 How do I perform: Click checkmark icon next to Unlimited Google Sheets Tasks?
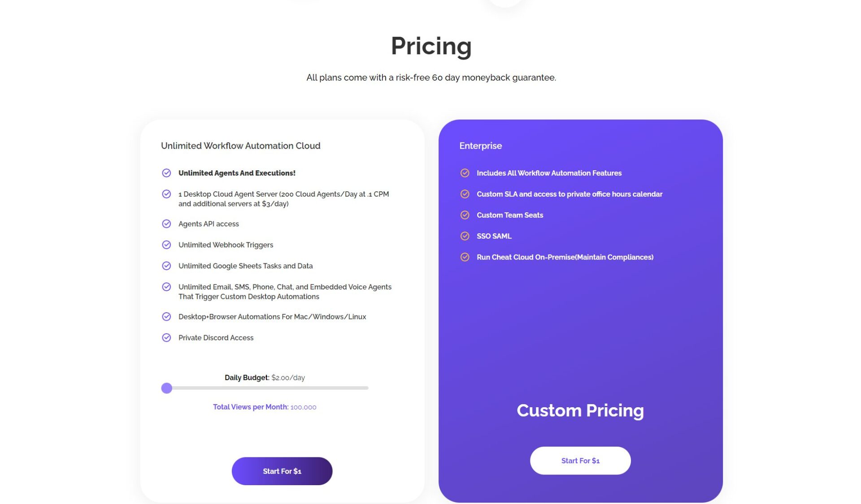pos(166,266)
